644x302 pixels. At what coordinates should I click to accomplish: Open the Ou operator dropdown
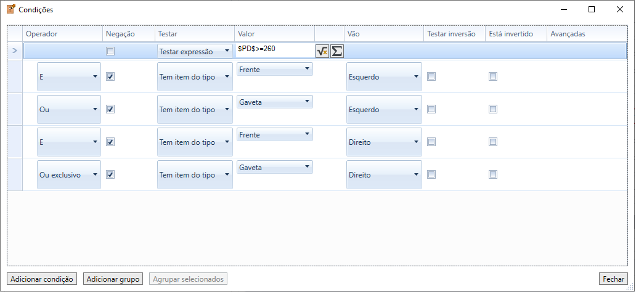pyautogui.click(x=69, y=109)
